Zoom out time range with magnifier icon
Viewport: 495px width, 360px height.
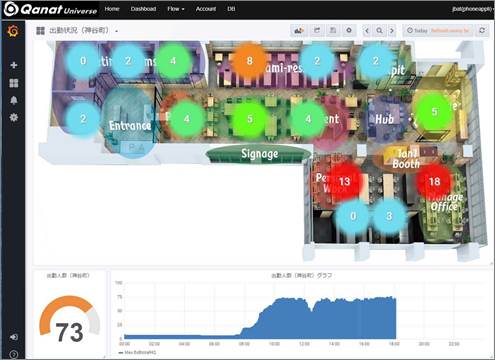point(379,31)
